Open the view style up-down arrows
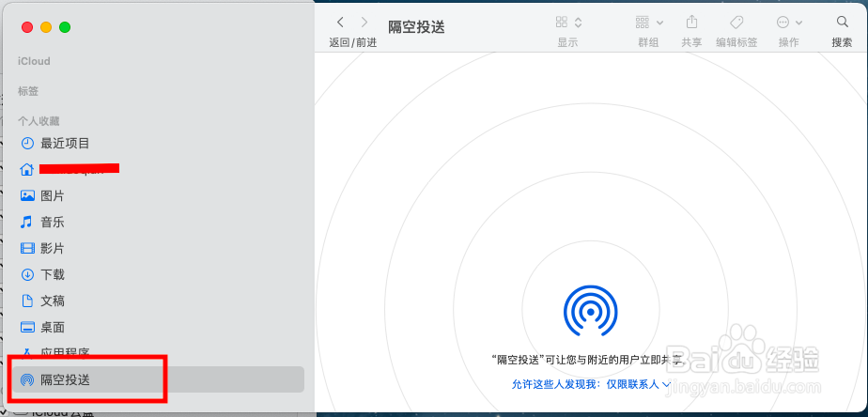Image resolution: width=868 pixels, height=417 pixels. click(578, 23)
